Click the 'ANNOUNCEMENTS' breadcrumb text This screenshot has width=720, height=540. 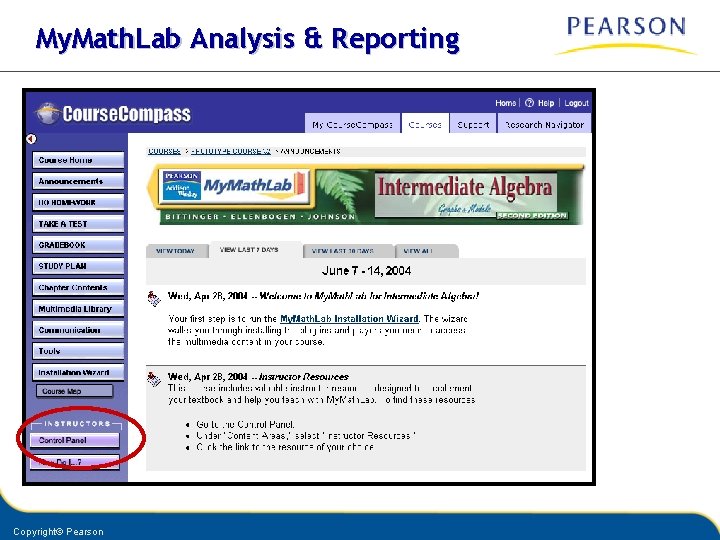pos(310,151)
